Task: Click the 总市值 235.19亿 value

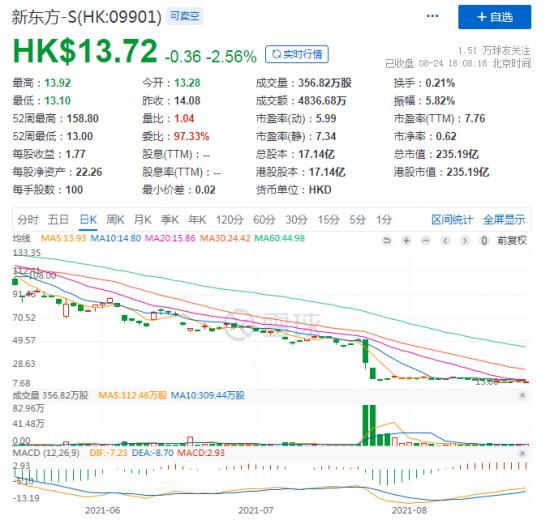Action: (x=457, y=154)
